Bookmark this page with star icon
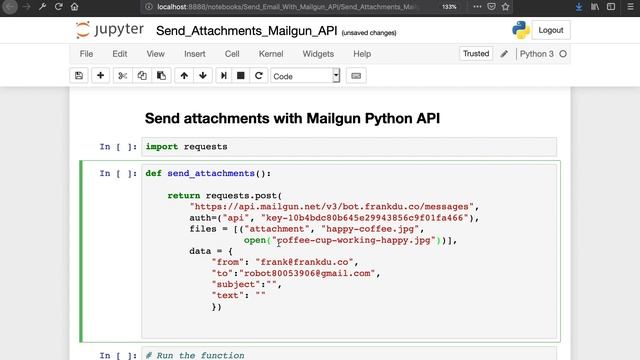 pos(506,7)
